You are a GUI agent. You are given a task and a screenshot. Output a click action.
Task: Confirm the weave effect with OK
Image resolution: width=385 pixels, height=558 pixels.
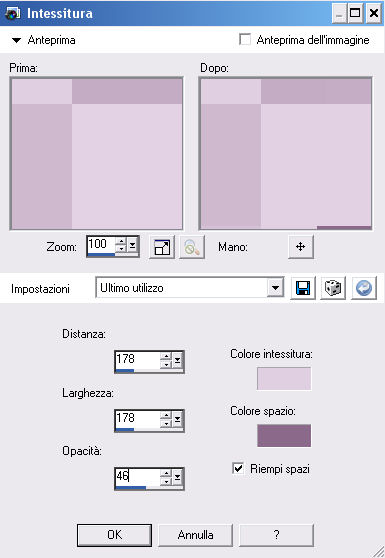click(114, 535)
